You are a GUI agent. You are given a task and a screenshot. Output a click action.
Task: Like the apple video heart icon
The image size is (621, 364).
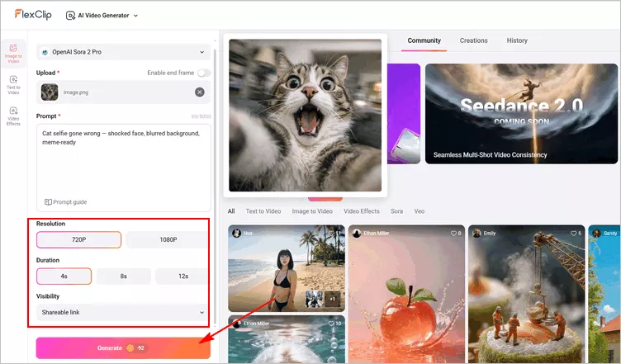(453, 234)
